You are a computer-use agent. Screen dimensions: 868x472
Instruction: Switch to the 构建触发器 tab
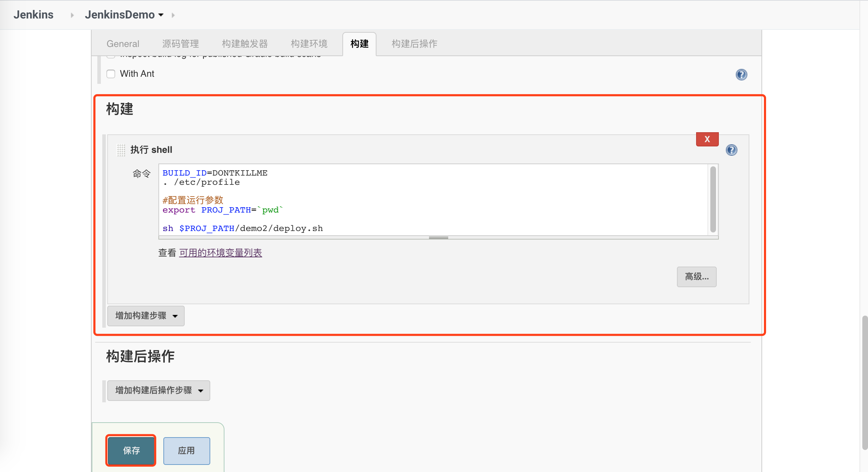click(245, 44)
